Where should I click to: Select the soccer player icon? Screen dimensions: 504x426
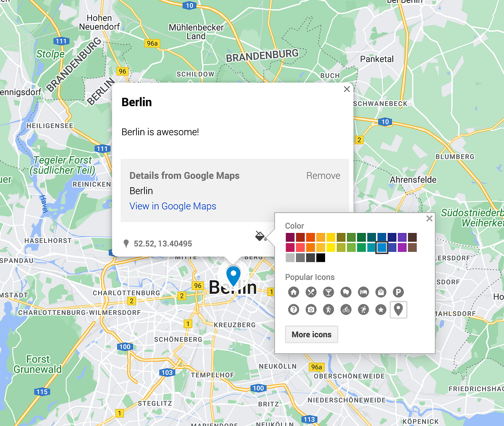point(363,310)
